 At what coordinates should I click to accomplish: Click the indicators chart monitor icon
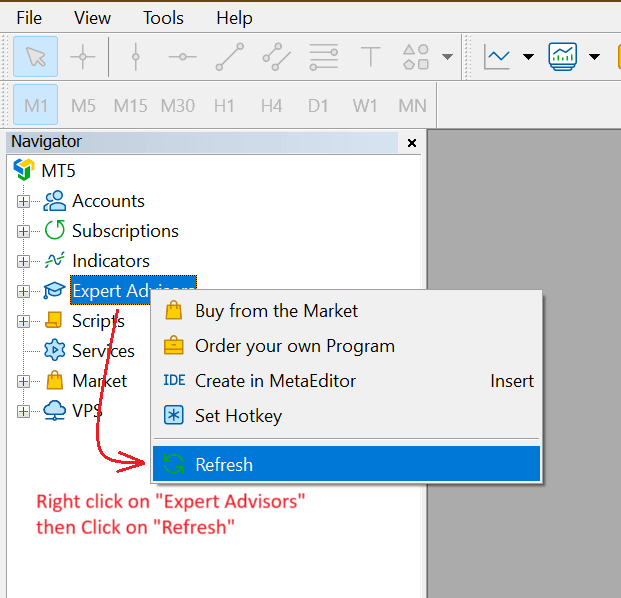click(x=562, y=57)
